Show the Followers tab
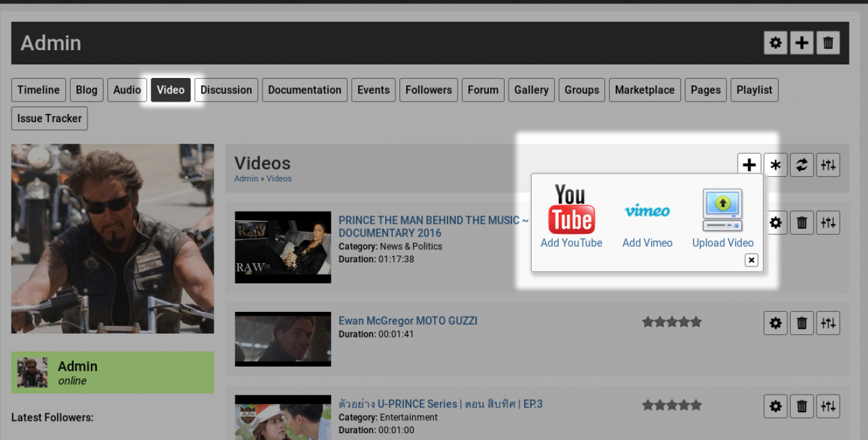This screenshot has height=440, width=868. point(429,89)
